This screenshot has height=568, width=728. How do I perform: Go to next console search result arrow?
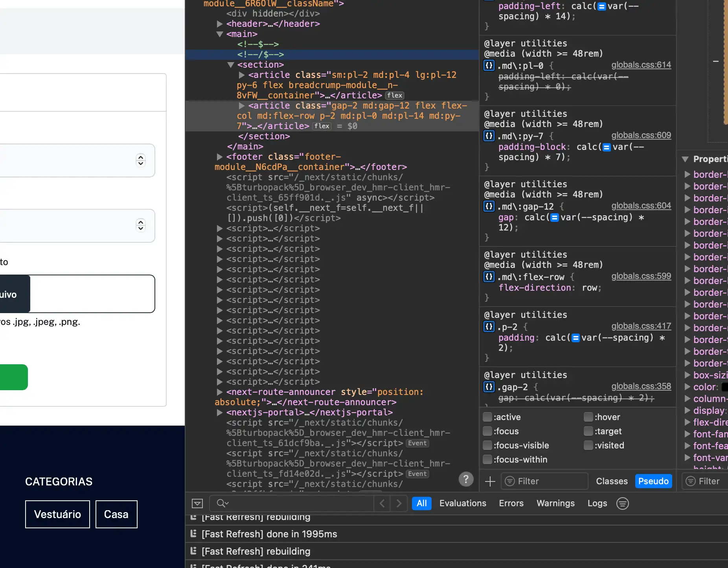click(x=399, y=503)
